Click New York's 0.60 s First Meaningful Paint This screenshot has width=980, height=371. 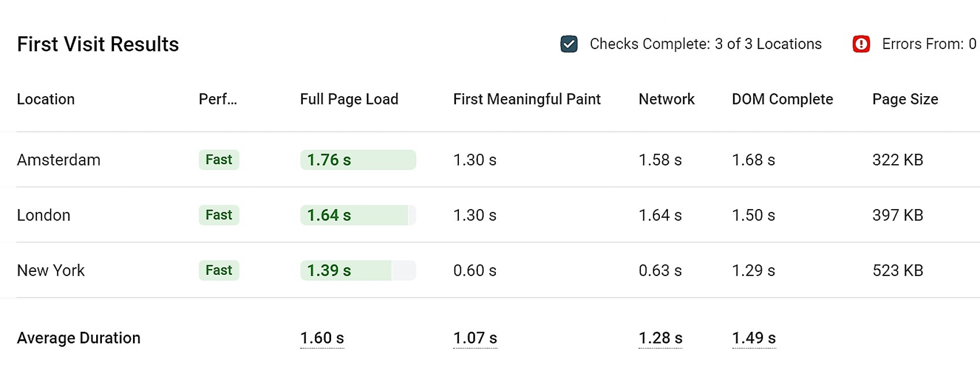tap(475, 270)
